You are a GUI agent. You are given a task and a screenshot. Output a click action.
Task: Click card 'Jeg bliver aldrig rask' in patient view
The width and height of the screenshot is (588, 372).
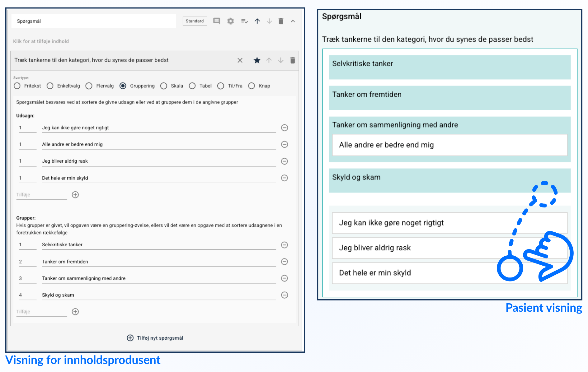click(450, 248)
